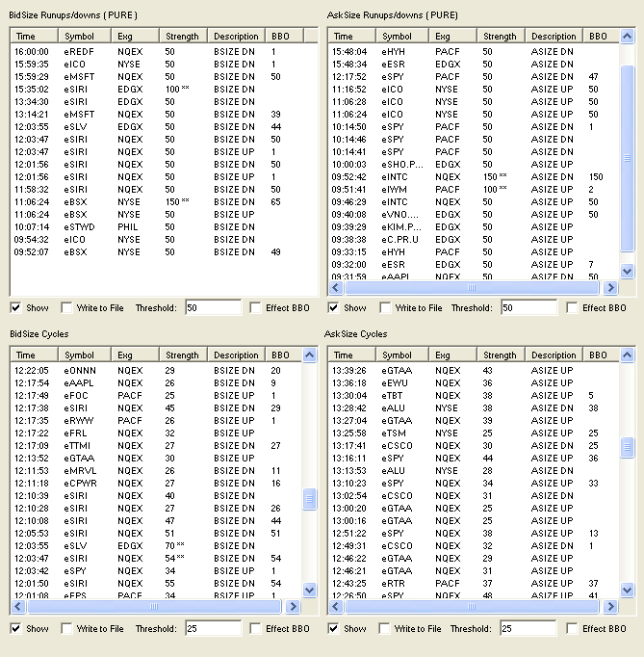Select the 12:03:55 eSLV row in BidSize Runups/downs
Image resolution: width=644 pixels, height=657 pixels.
tap(164, 127)
